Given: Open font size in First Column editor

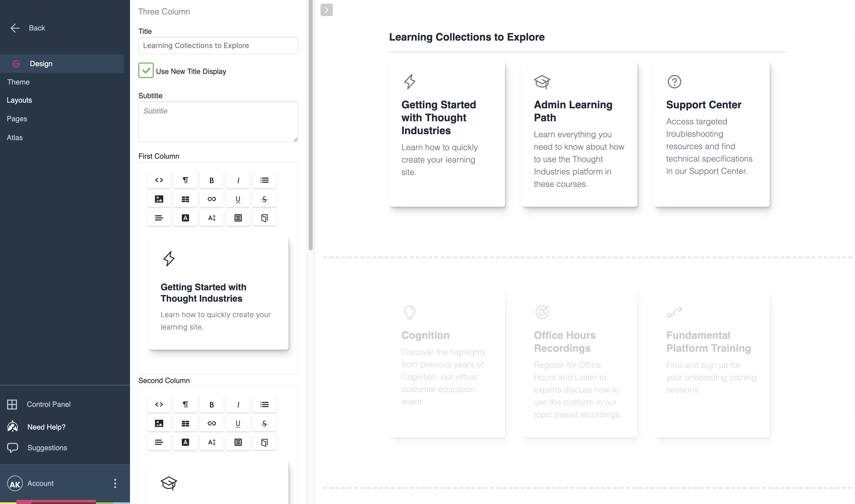Looking at the screenshot, I should tap(211, 218).
